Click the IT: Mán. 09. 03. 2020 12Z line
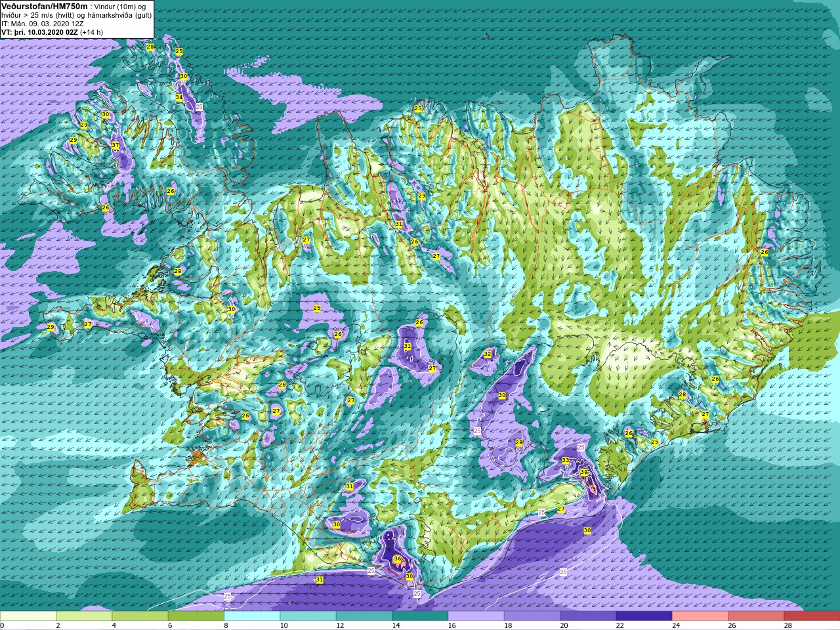840x630 pixels. pos(43,23)
